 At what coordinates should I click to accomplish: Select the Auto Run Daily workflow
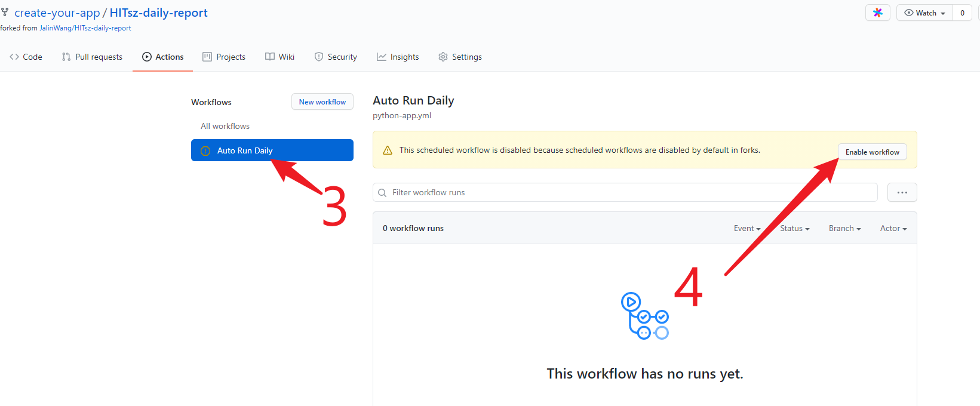(272, 150)
